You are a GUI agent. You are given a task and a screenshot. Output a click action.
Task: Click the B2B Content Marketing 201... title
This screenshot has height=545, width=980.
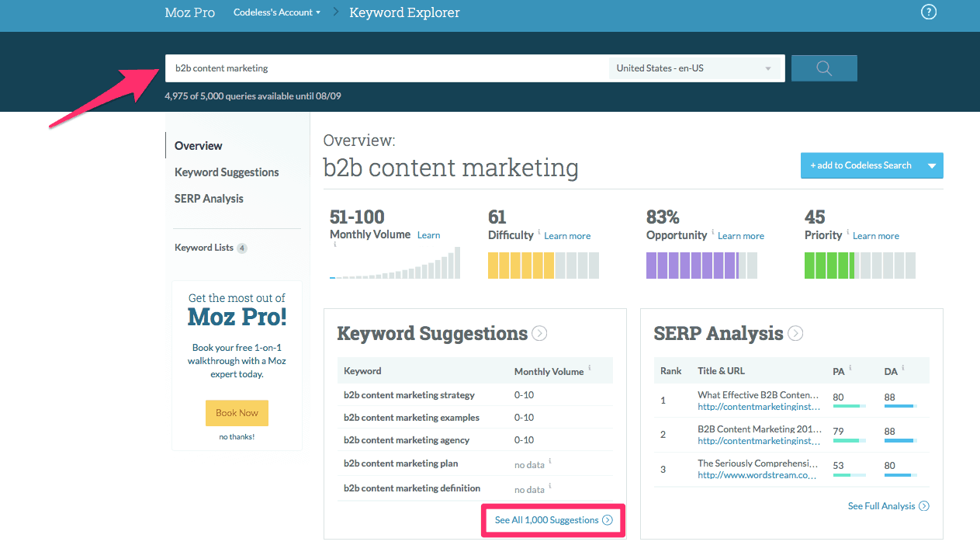[x=758, y=429]
